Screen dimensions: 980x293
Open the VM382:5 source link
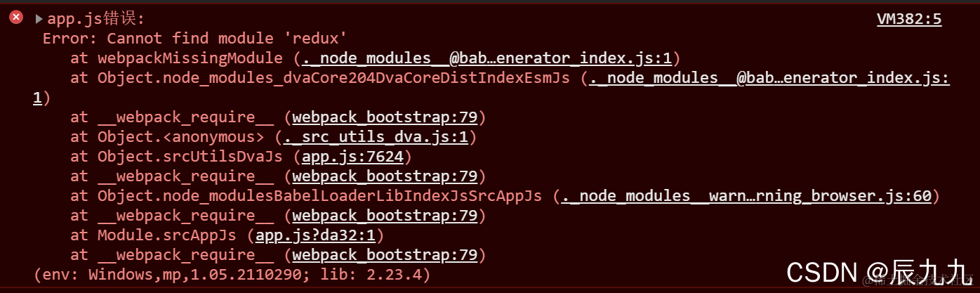click(x=909, y=19)
